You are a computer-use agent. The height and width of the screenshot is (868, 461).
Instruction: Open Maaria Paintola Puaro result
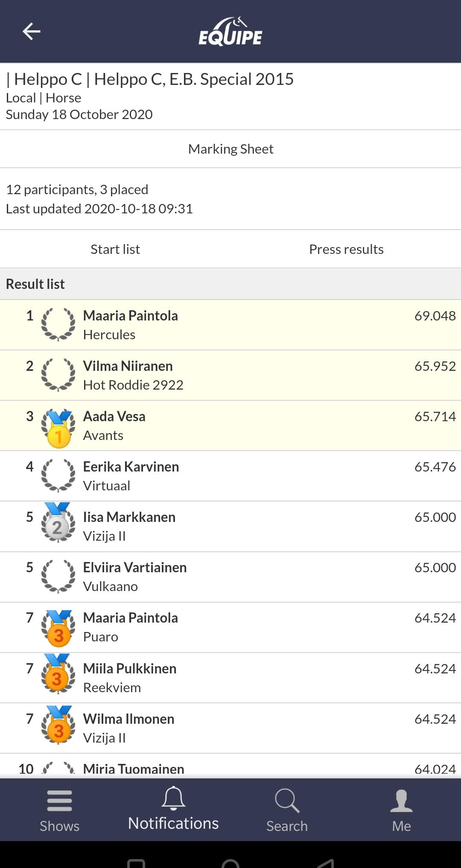[x=230, y=627]
